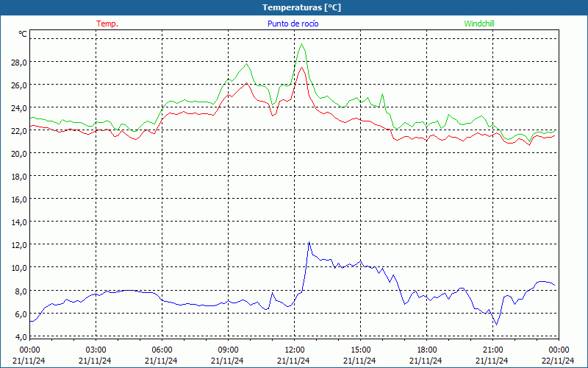Click the 15:00 time axis label
Viewport: 588px width, 368px height.
click(360, 350)
